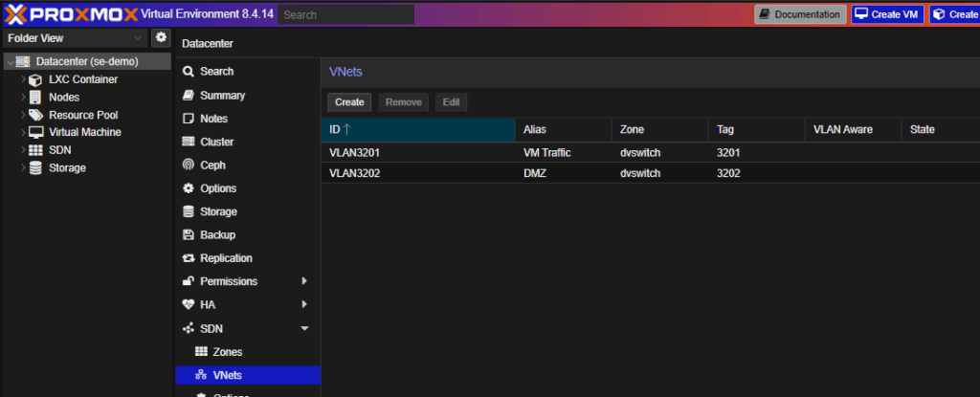
Task: Click the Edit button
Action: tap(452, 102)
